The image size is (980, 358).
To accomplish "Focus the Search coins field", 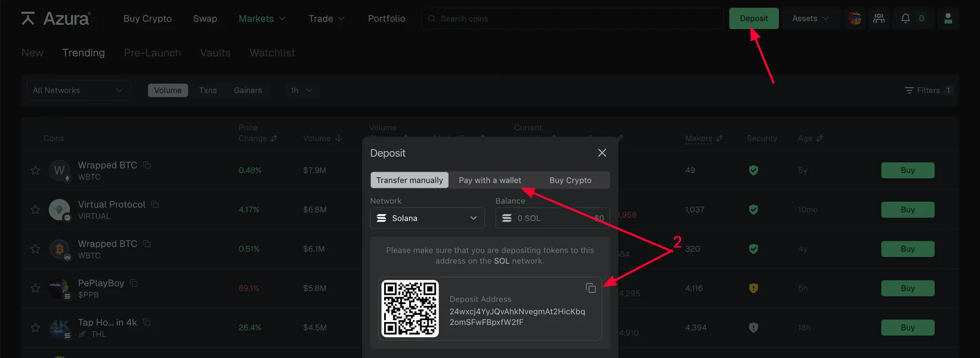I will tap(572, 18).
